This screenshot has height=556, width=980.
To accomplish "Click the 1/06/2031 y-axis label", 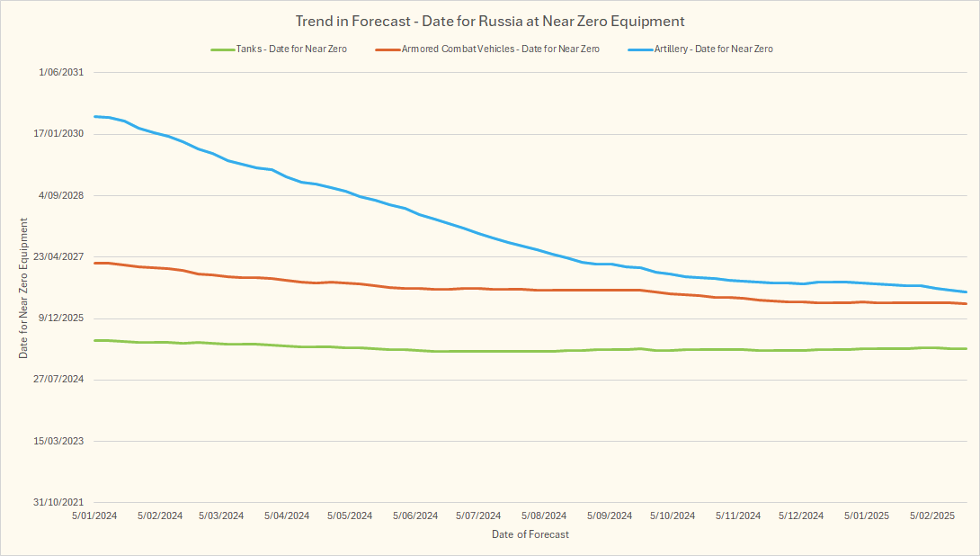I will pyautogui.click(x=61, y=72).
